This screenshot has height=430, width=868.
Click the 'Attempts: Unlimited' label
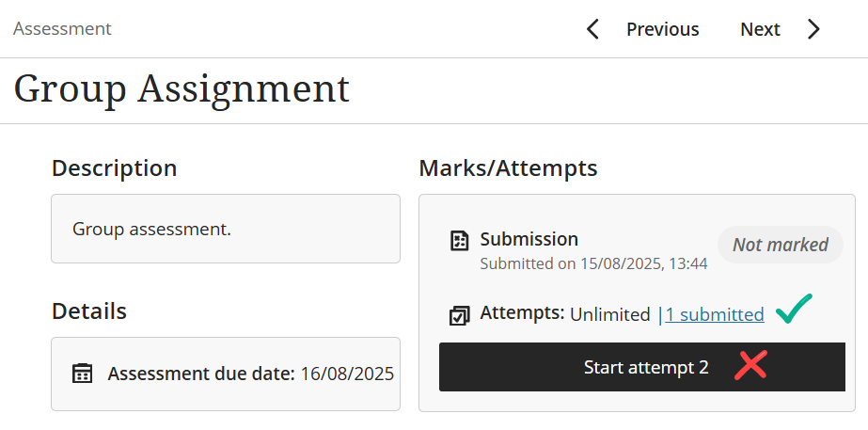(564, 314)
